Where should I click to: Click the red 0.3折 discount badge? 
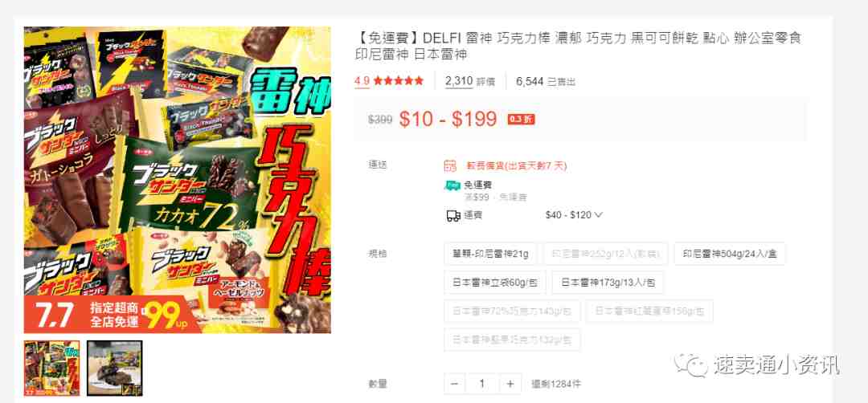(521, 119)
